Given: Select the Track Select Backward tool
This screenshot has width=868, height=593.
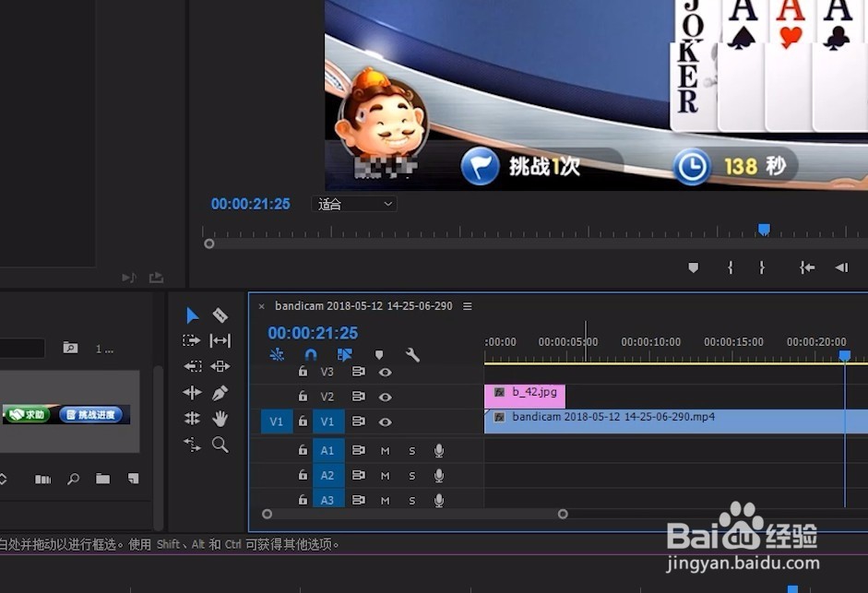Looking at the screenshot, I should (193, 366).
